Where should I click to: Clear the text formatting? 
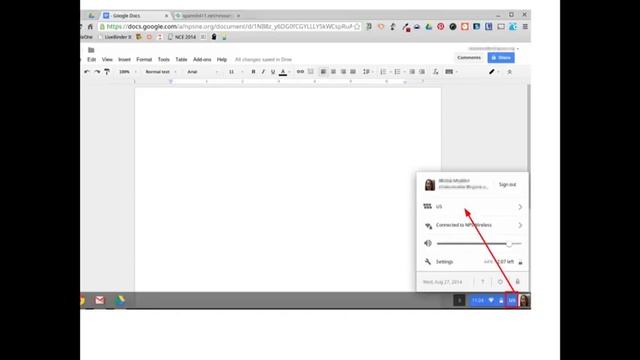click(x=436, y=72)
